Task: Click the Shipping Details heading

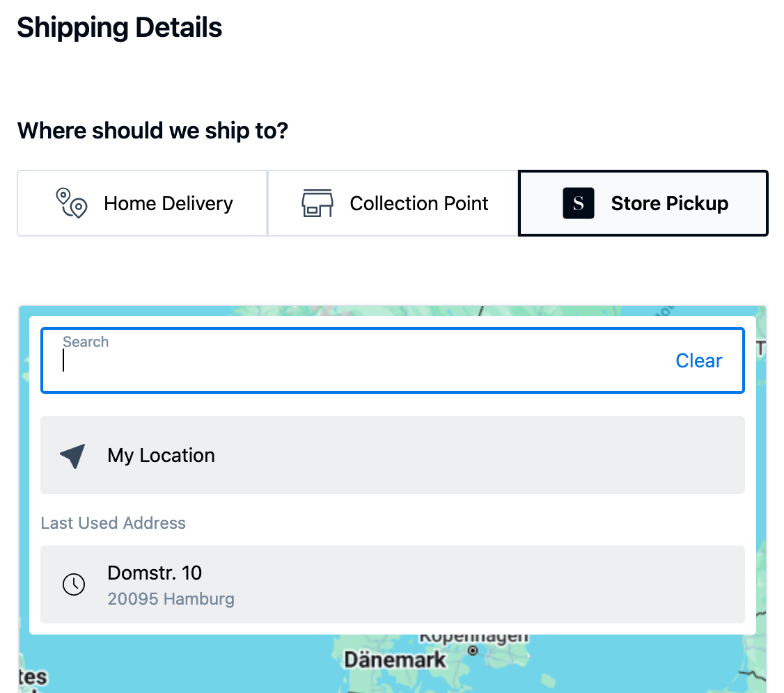Action: tap(120, 28)
